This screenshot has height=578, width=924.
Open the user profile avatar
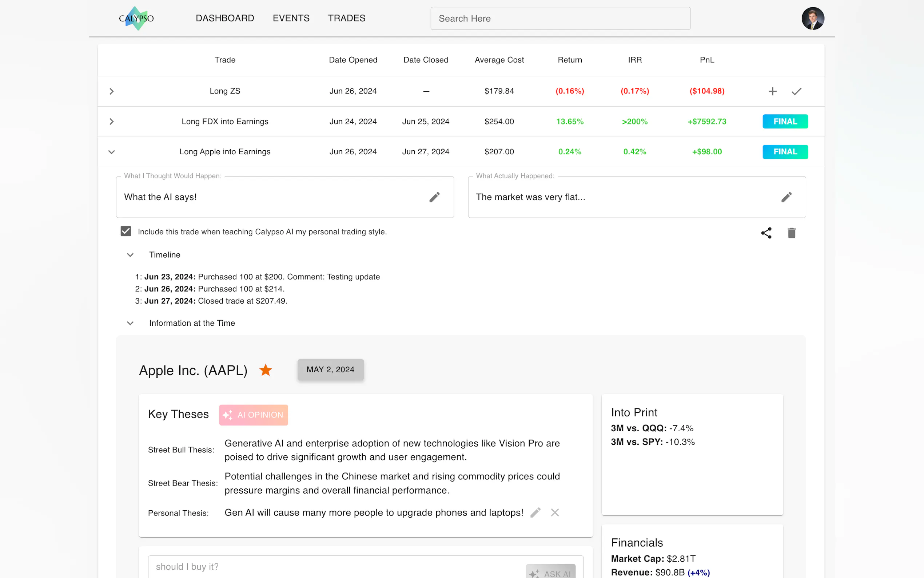(812, 18)
